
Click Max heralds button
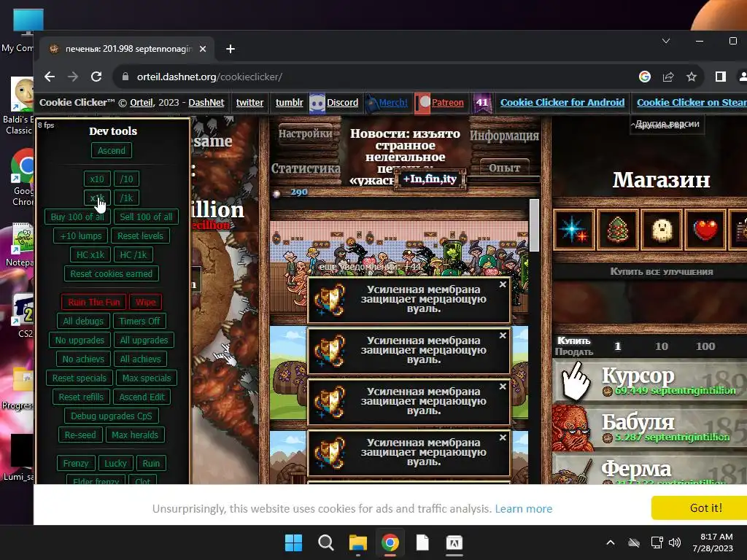pyautogui.click(x=135, y=435)
